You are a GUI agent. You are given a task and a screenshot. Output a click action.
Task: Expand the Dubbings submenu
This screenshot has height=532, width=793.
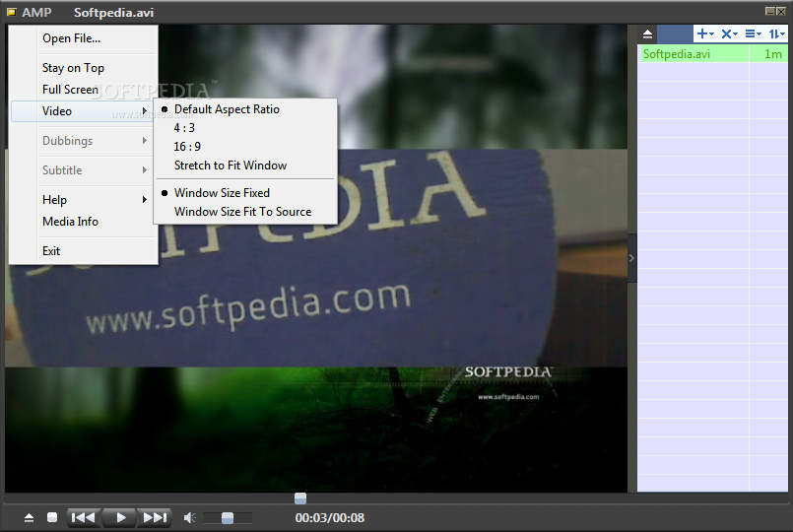point(83,141)
